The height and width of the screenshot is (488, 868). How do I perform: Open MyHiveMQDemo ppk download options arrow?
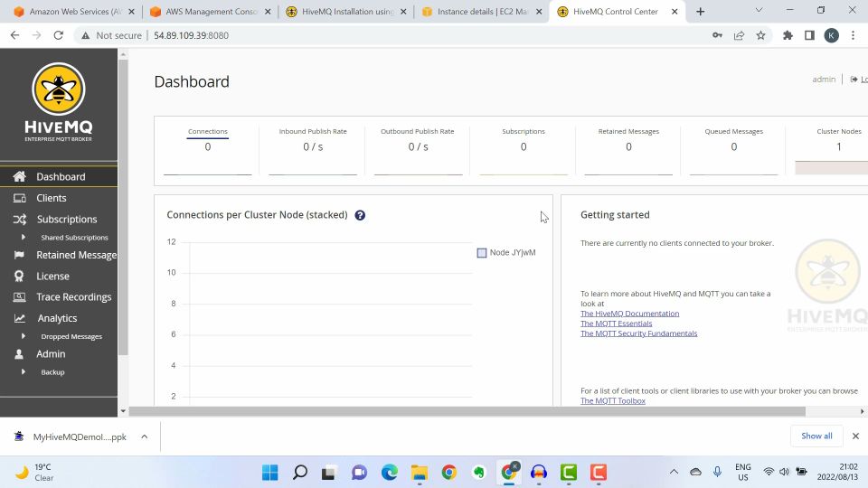coord(145,436)
